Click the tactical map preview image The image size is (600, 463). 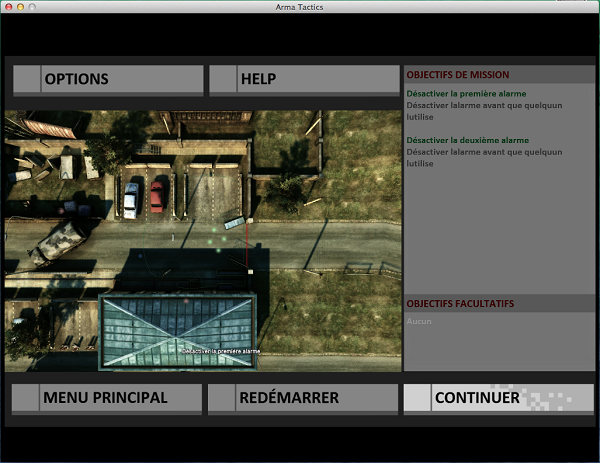pos(203,241)
